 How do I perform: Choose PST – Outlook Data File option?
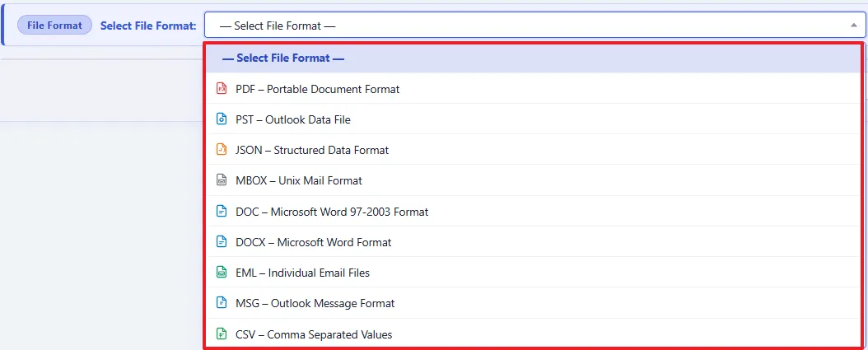(534, 119)
